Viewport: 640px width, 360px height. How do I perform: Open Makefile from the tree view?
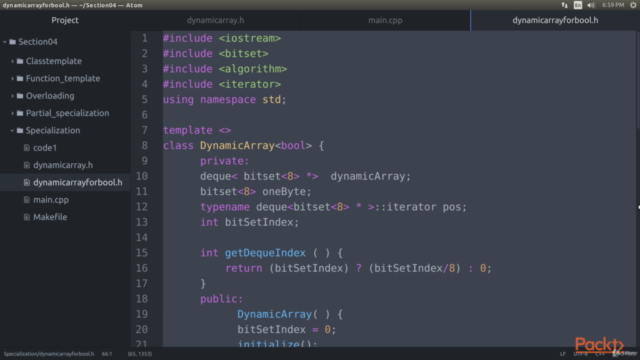(x=50, y=217)
